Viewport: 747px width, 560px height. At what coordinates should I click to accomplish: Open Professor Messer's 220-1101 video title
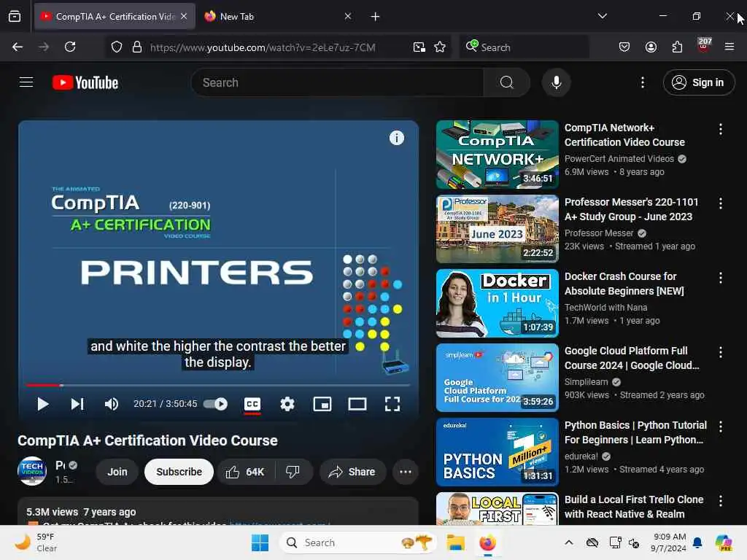631,209
